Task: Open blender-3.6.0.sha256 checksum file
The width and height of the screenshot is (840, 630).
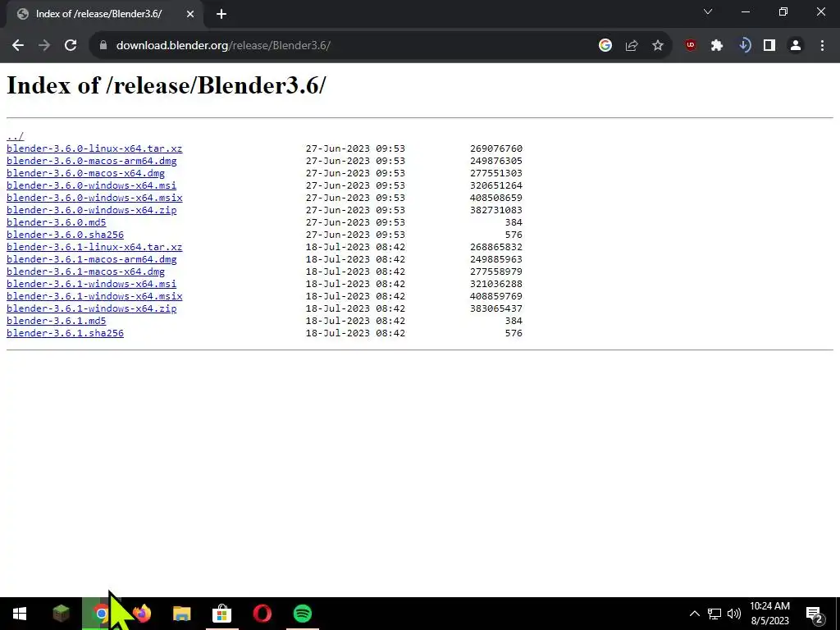Action: tap(65, 235)
